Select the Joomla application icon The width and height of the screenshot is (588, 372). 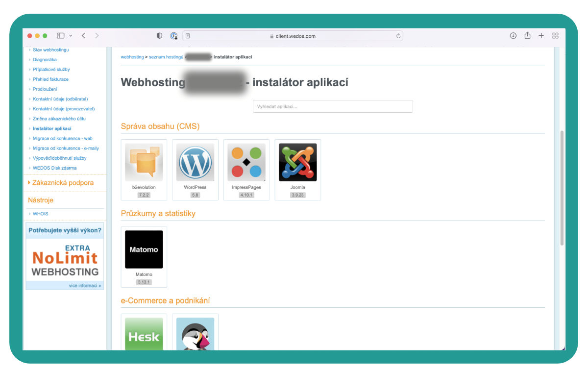[298, 162]
